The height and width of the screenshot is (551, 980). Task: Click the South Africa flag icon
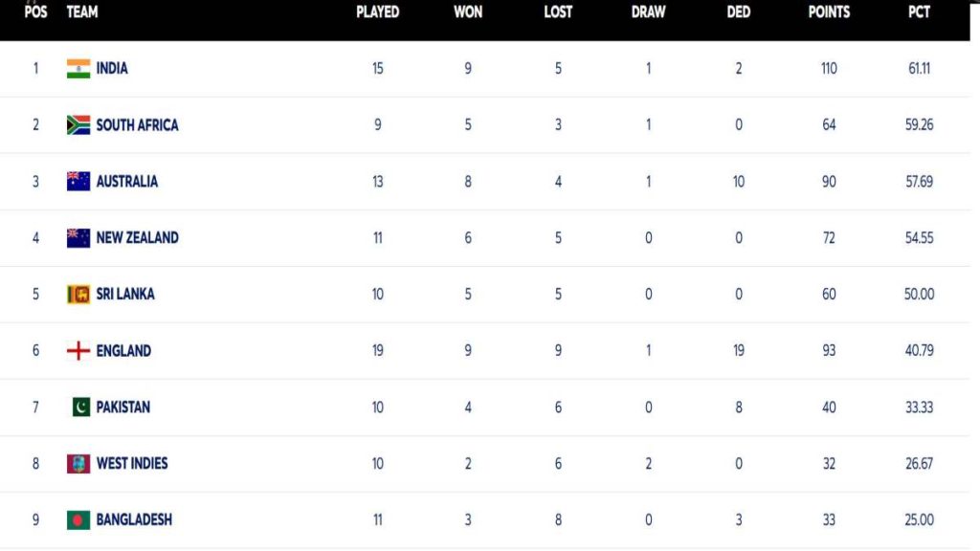(x=78, y=125)
